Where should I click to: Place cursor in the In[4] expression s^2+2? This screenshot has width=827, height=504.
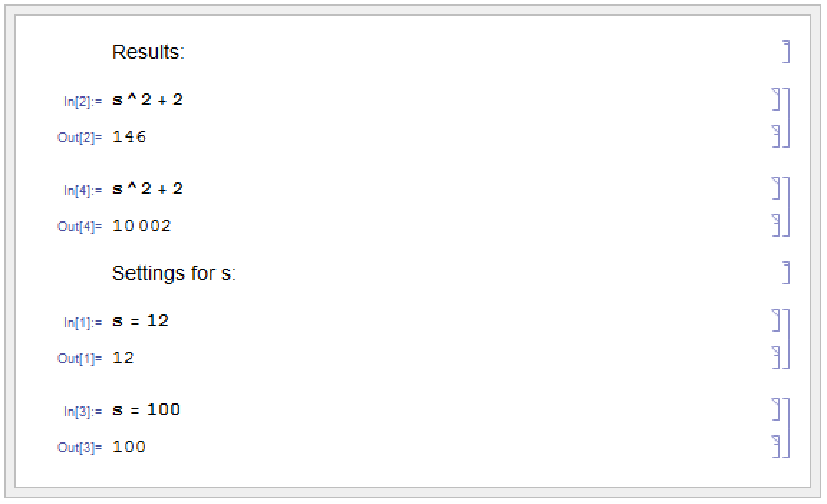point(148,189)
